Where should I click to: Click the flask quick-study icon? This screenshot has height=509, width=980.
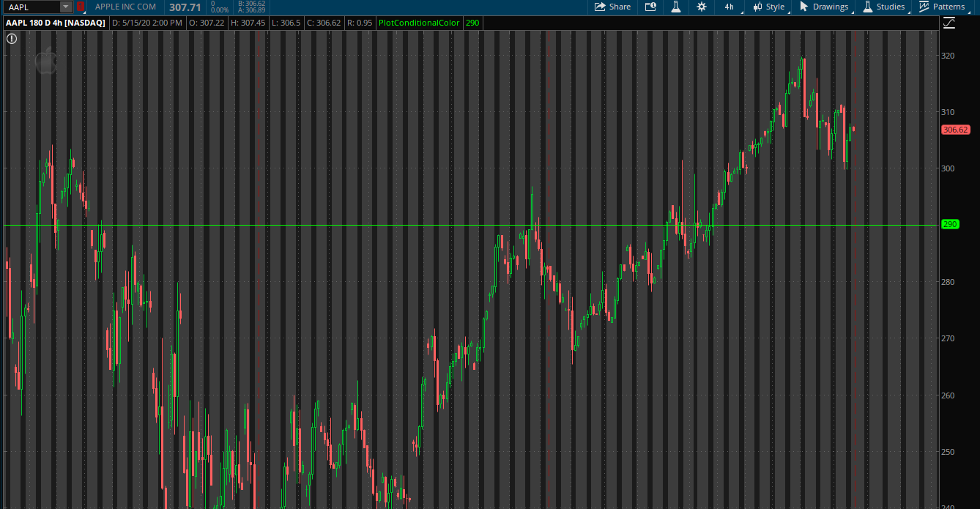(676, 7)
